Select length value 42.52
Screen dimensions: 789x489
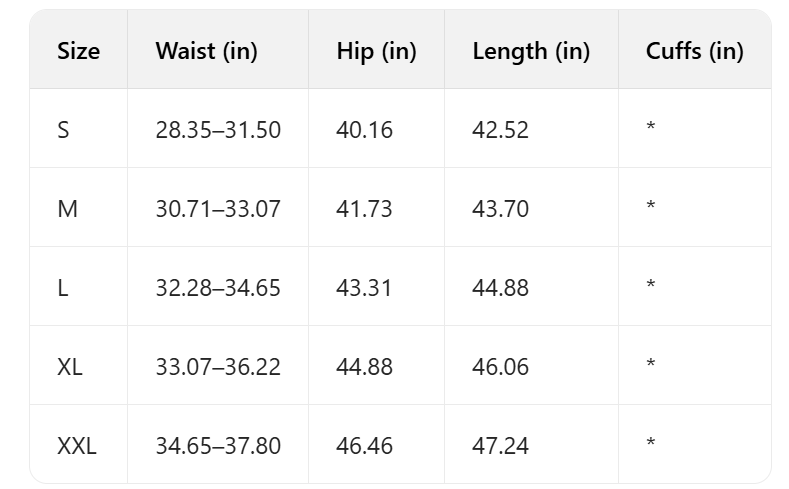click(x=500, y=130)
